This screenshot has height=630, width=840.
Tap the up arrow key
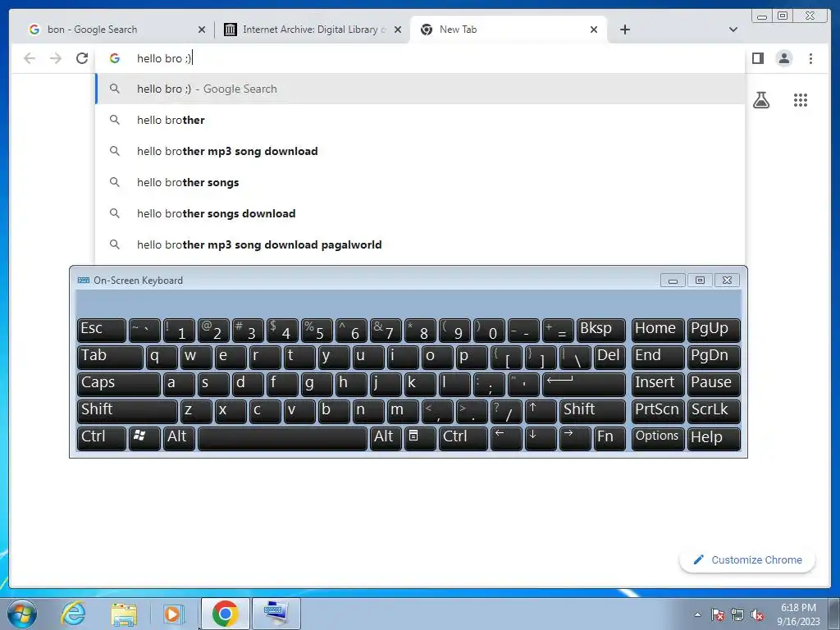coord(541,411)
